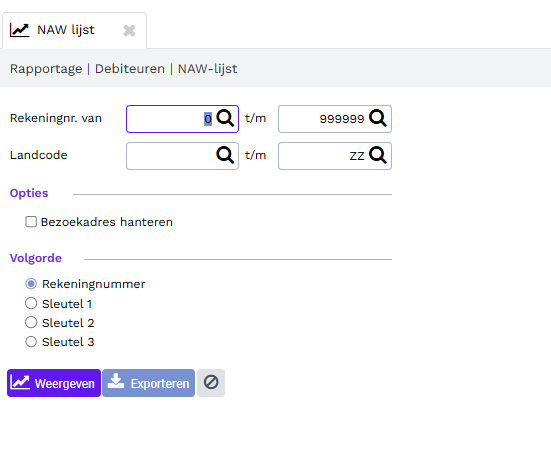The width and height of the screenshot is (551, 451).
Task: Close the NAW lijst tab
Action: 129,31
